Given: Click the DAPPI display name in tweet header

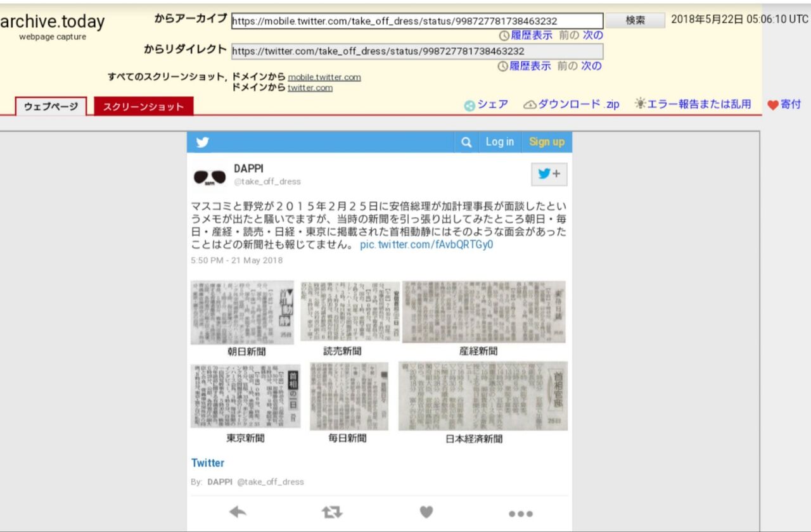Looking at the screenshot, I should pyautogui.click(x=248, y=168).
